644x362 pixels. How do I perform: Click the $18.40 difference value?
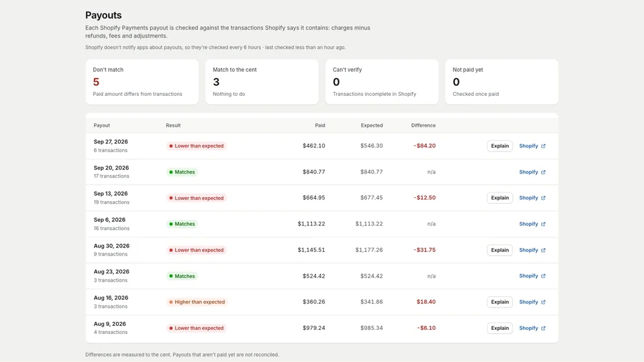pos(426,302)
